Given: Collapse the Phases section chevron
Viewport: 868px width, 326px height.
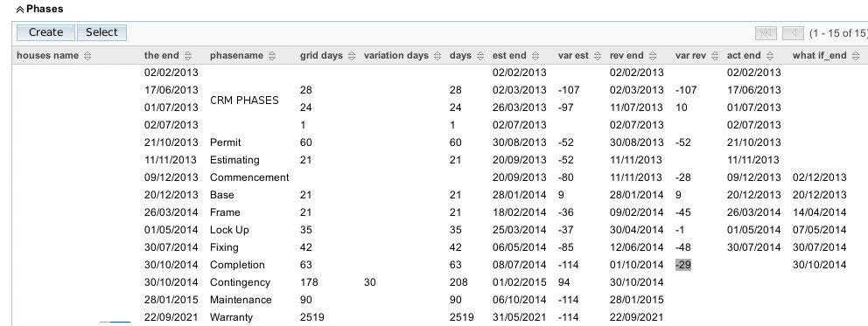Looking at the screenshot, I should tap(20, 10).
